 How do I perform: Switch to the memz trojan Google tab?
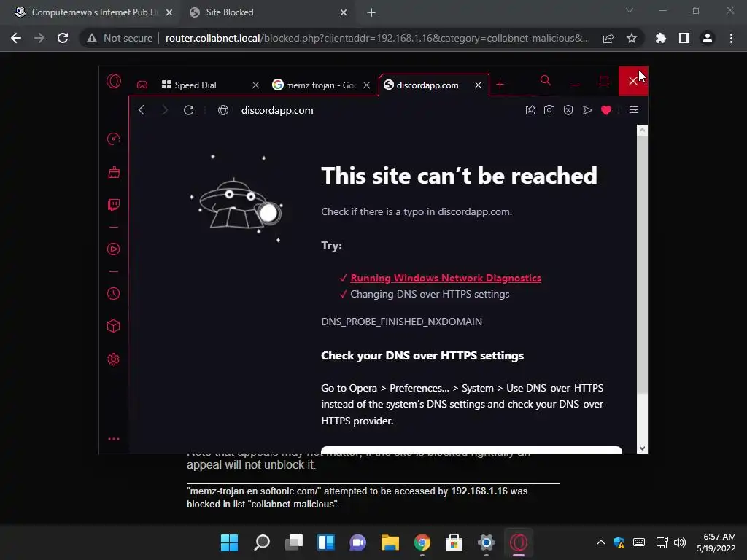pyautogui.click(x=314, y=85)
